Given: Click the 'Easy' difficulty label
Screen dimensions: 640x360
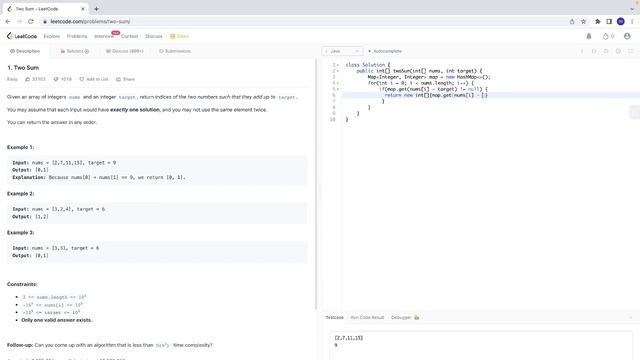Looking at the screenshot, I should point(12,79).
